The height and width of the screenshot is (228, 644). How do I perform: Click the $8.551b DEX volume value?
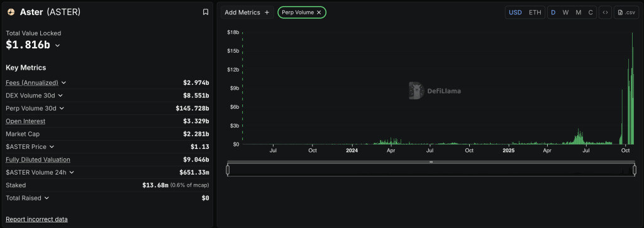pos(196,95)
